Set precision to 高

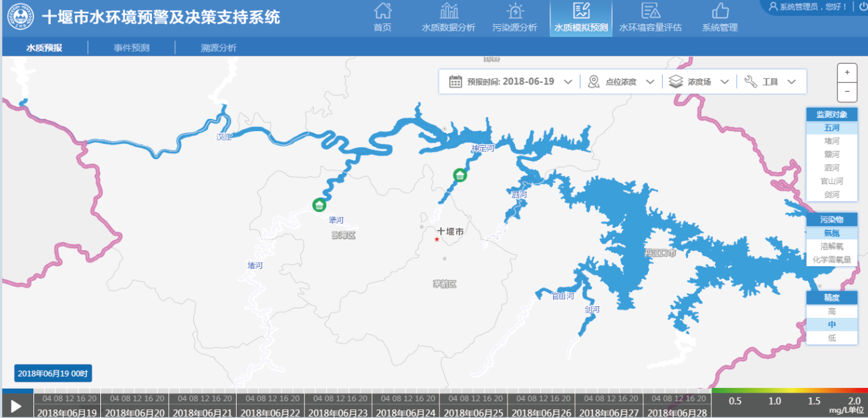pos(831,312)
